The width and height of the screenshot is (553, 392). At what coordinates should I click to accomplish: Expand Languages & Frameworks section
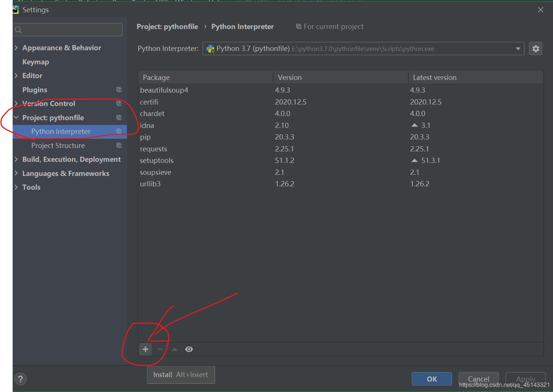pyautogui.click(x=16, y=173)
